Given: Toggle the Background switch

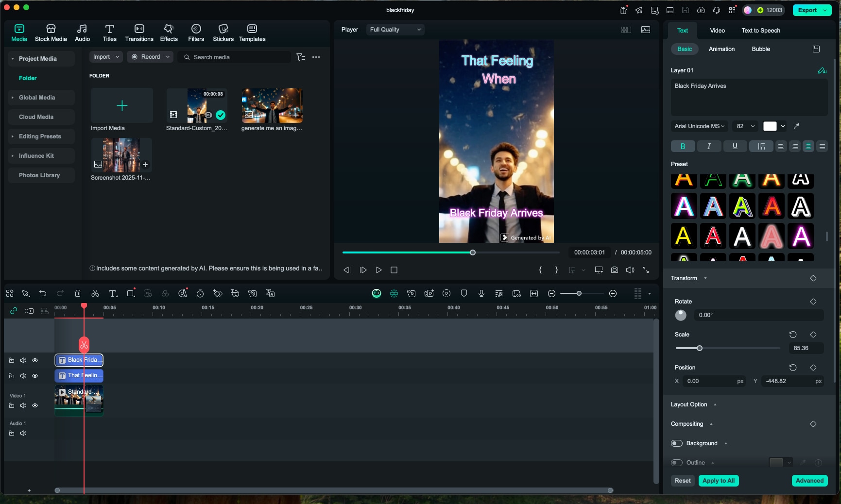Looking at the screenshot, I should pyautogui.click(x=677, y=443).
